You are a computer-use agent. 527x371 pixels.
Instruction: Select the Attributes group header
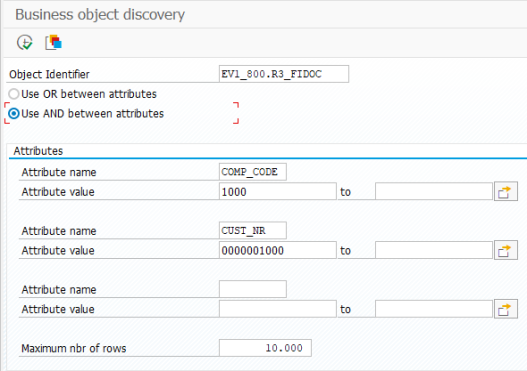click(38, 151)
